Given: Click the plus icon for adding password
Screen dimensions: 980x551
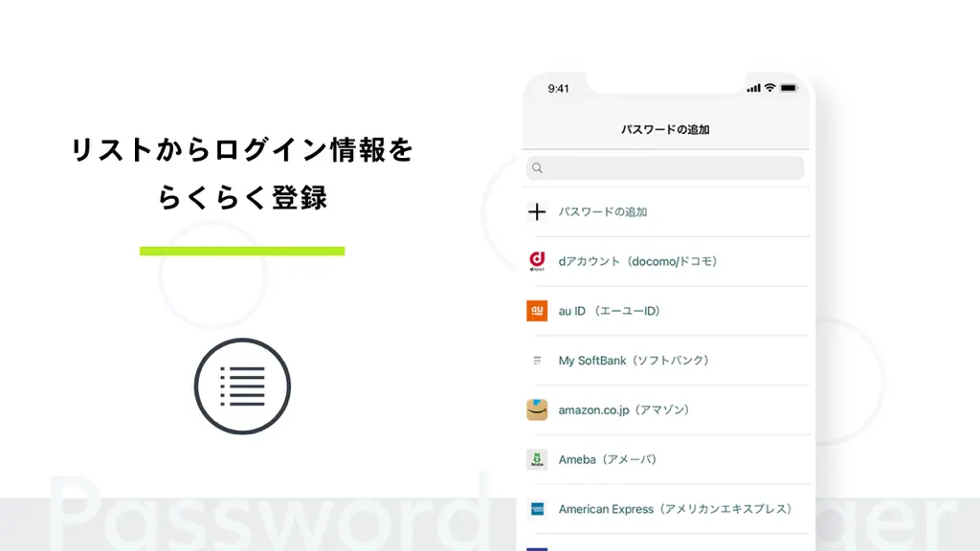Looking at the screenshot, I should tap(537, 211).
